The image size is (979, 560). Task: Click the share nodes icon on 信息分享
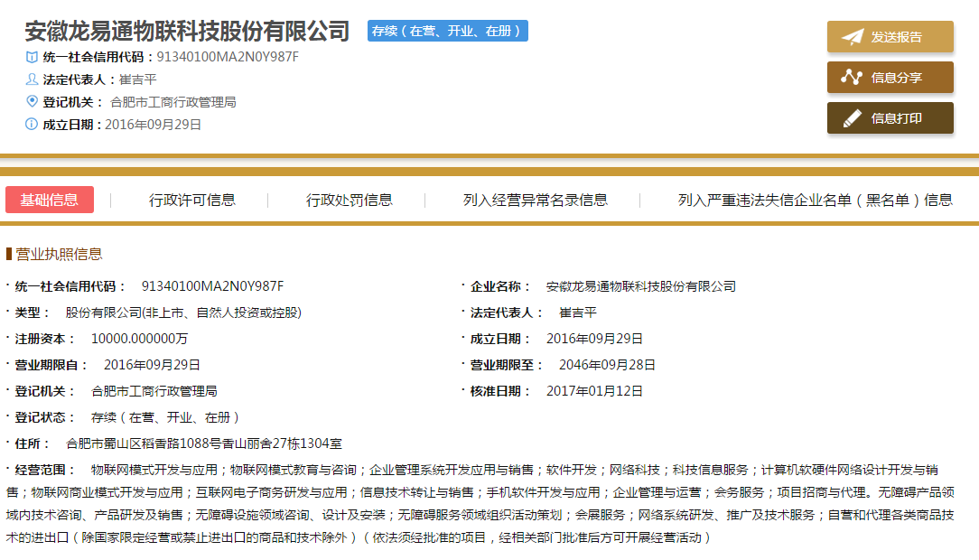[852, 78]
